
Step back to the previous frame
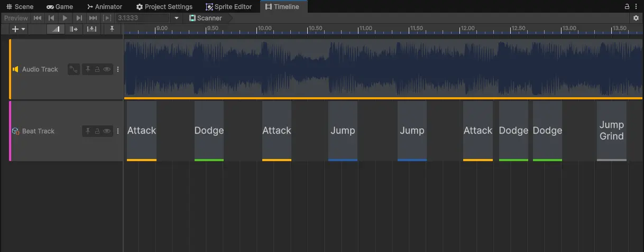(51, 18)
